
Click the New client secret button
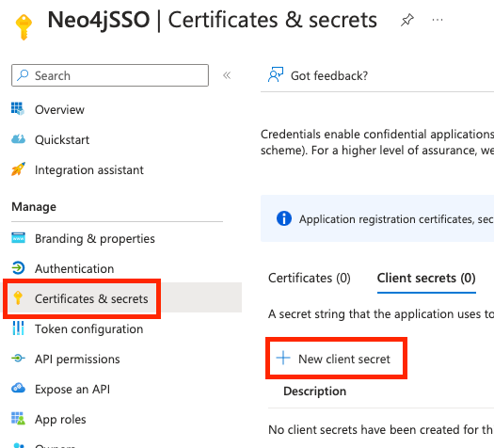[336, 359]
